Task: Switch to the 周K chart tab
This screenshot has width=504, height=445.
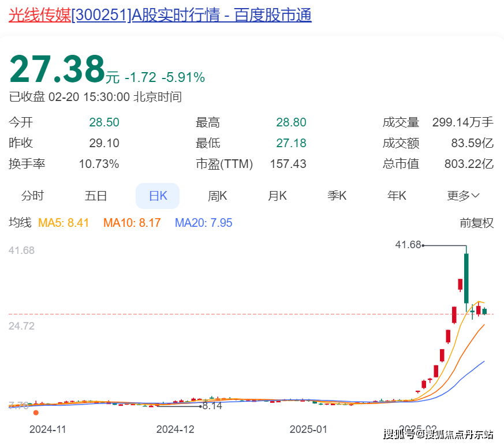Action: [x=217, y=196]
